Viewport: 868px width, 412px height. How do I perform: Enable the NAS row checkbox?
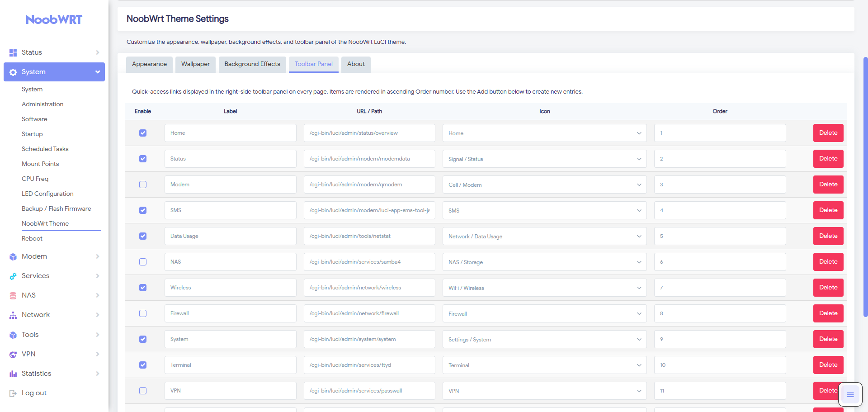tap(143, 262)
